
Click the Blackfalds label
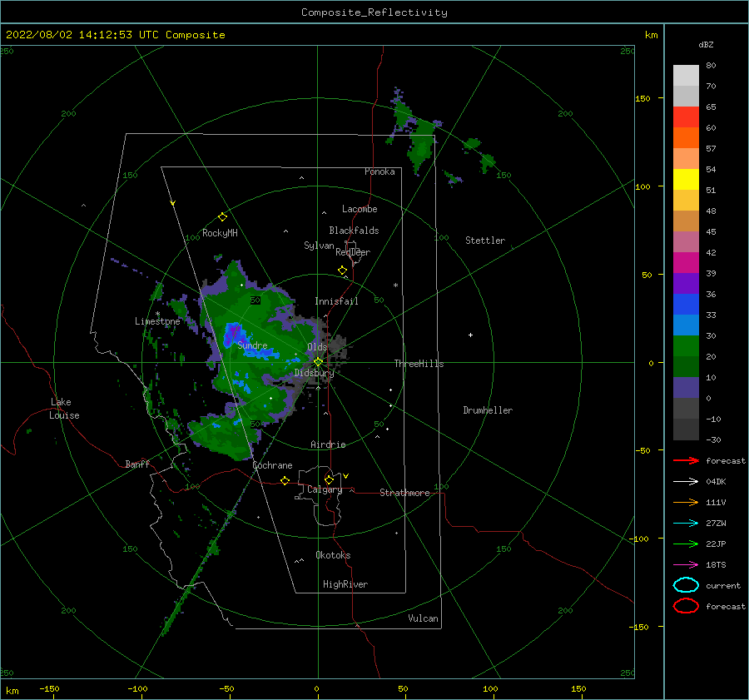coord(354,231)
